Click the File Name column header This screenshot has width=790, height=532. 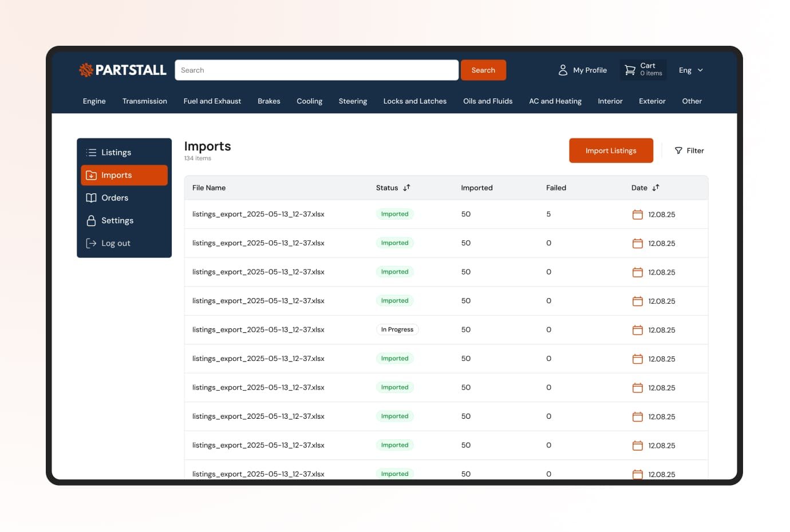pos(209,188)
